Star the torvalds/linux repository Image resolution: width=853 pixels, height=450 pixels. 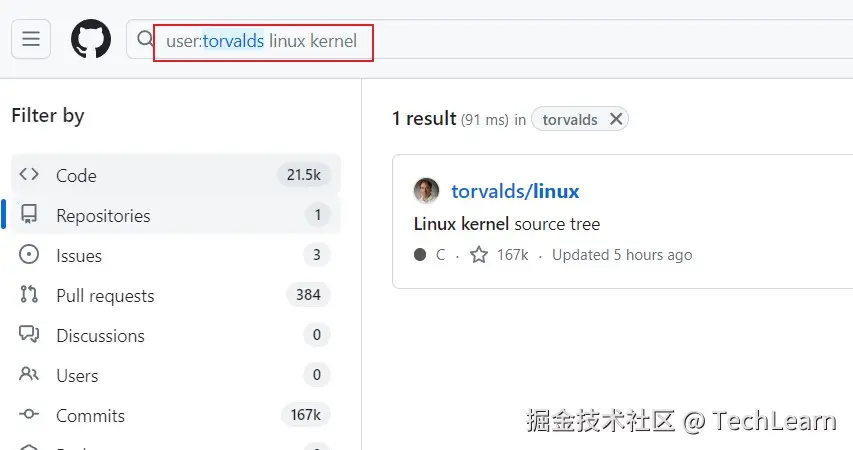[479, 255]
